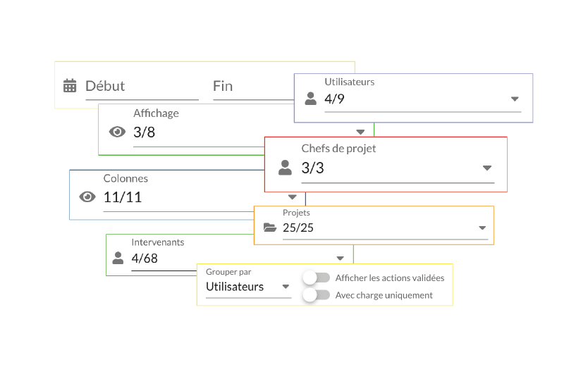Click the eye icon in Colonnes

pos(87,197)
